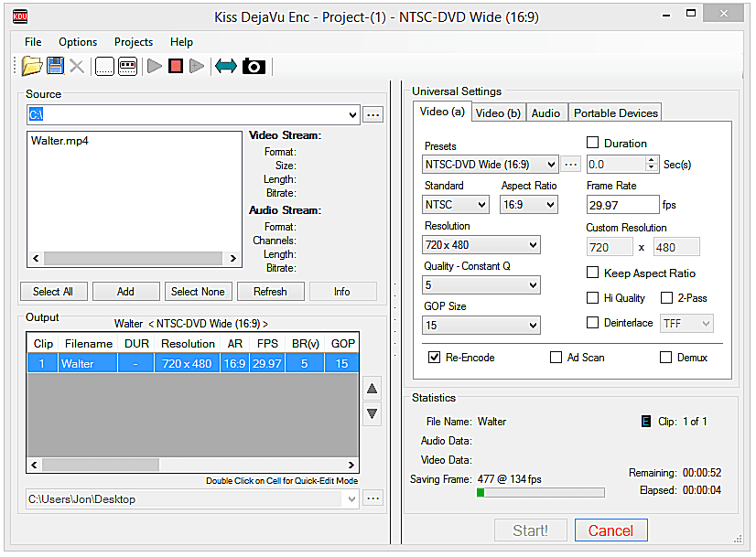Click the camera snapshot toolbar icon
756x557 pixels.
point(254,66)
